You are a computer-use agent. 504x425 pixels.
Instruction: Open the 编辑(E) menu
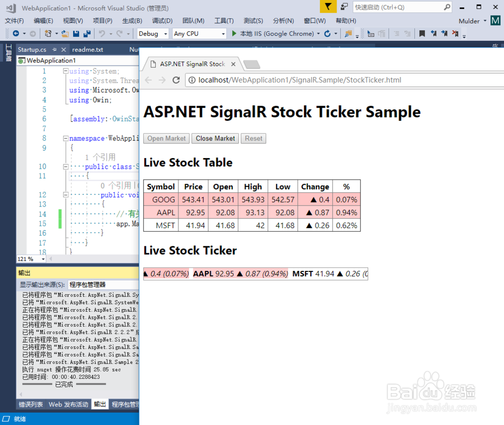43,21
